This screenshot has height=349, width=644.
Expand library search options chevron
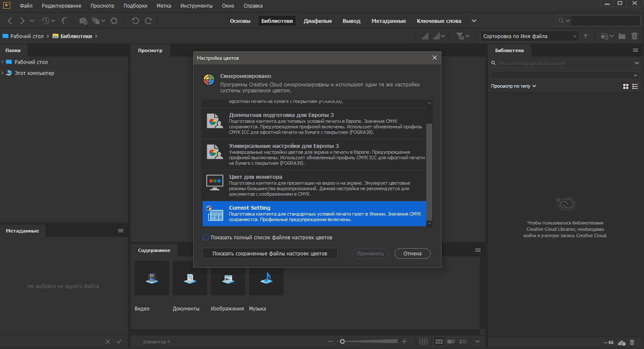(x=636, y=63)
